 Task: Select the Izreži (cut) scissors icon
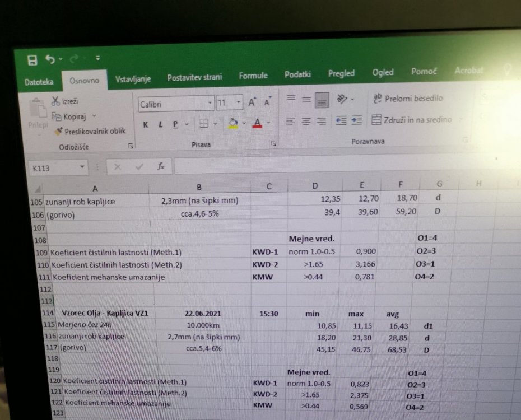55,101
